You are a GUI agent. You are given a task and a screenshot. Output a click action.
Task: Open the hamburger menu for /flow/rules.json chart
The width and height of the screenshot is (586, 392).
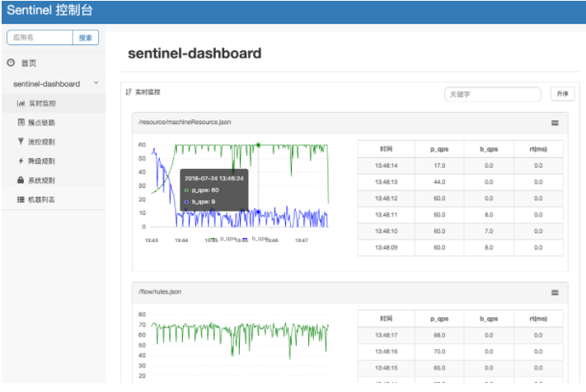point(555,292)
